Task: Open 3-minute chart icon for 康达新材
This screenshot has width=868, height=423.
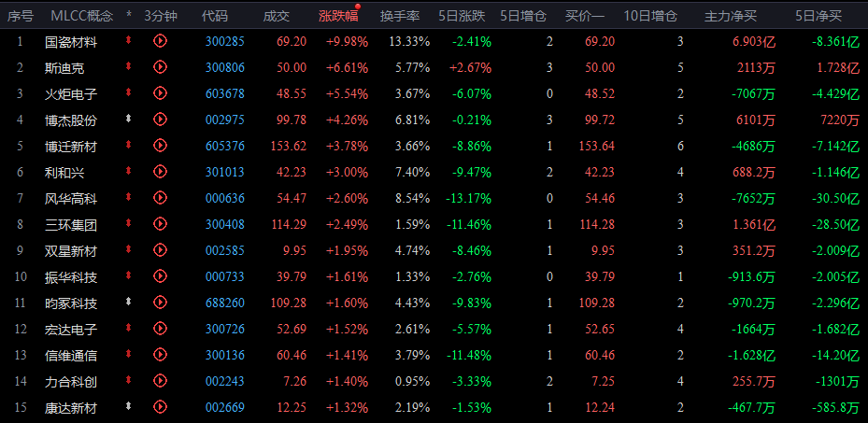Action: pos(160,407)
